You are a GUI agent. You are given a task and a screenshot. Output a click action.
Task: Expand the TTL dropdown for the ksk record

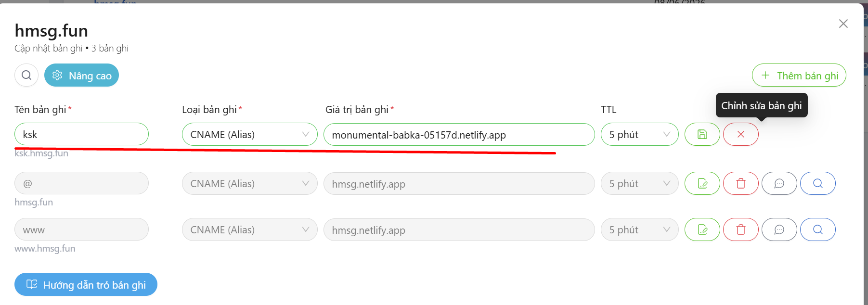(639, 135)
